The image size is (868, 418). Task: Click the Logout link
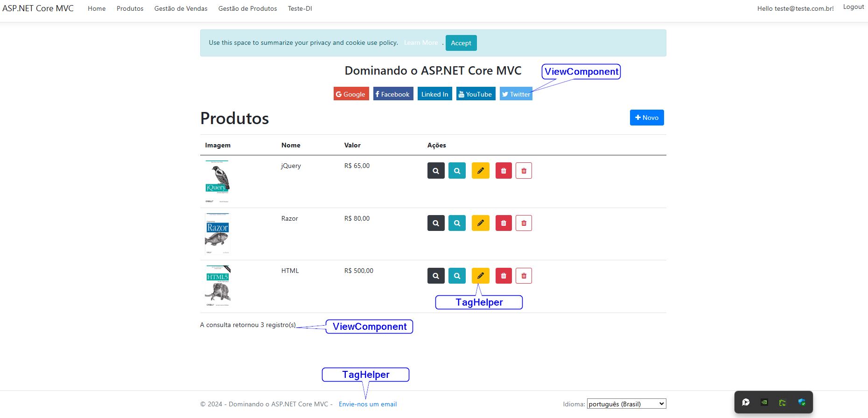coord(853,7)
